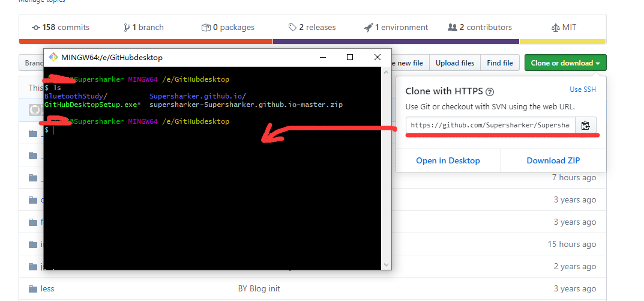Click the language bar yellow segment
644x301 pixels.
[563, 41]
